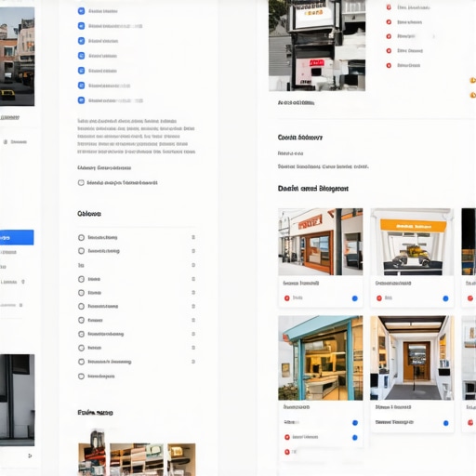Click the red icon on orange-banner card
476x476 pixels.
point(379,298)
